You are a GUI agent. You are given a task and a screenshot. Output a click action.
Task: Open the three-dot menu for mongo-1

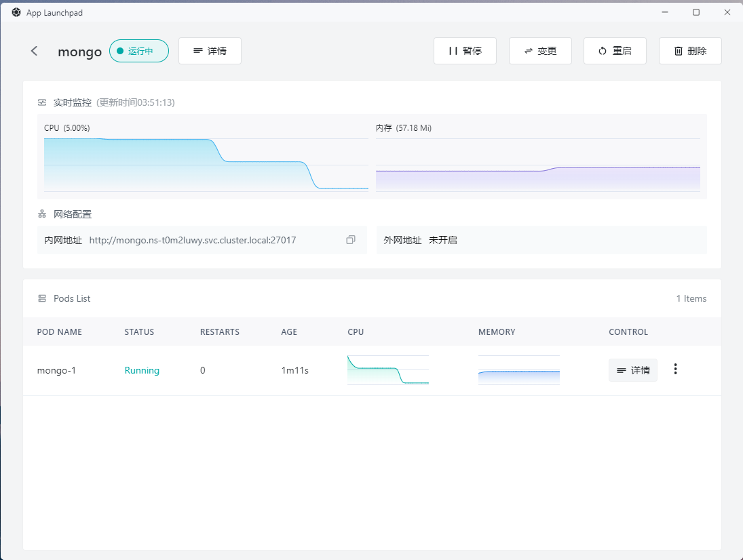click(x=675, y=369)
